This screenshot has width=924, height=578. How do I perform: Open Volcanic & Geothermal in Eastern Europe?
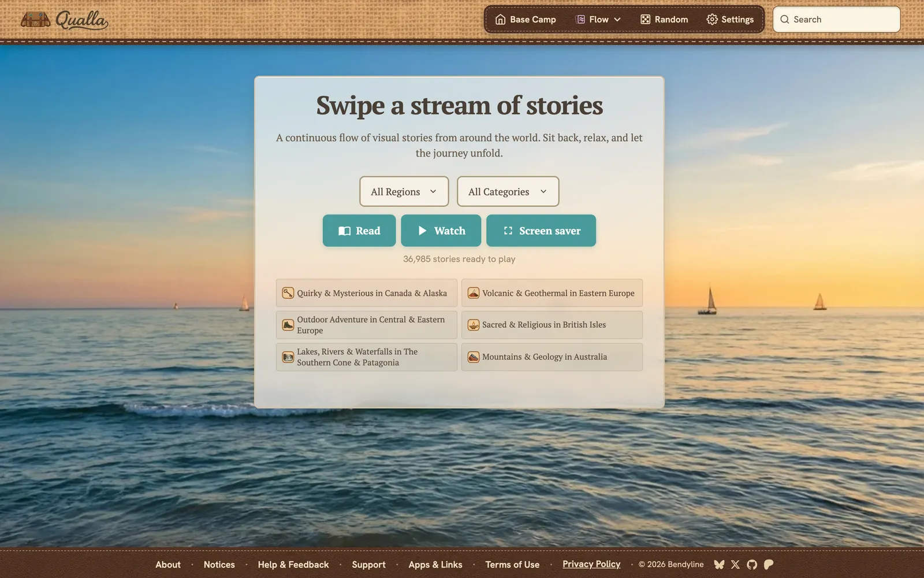[x=552, y=293]
